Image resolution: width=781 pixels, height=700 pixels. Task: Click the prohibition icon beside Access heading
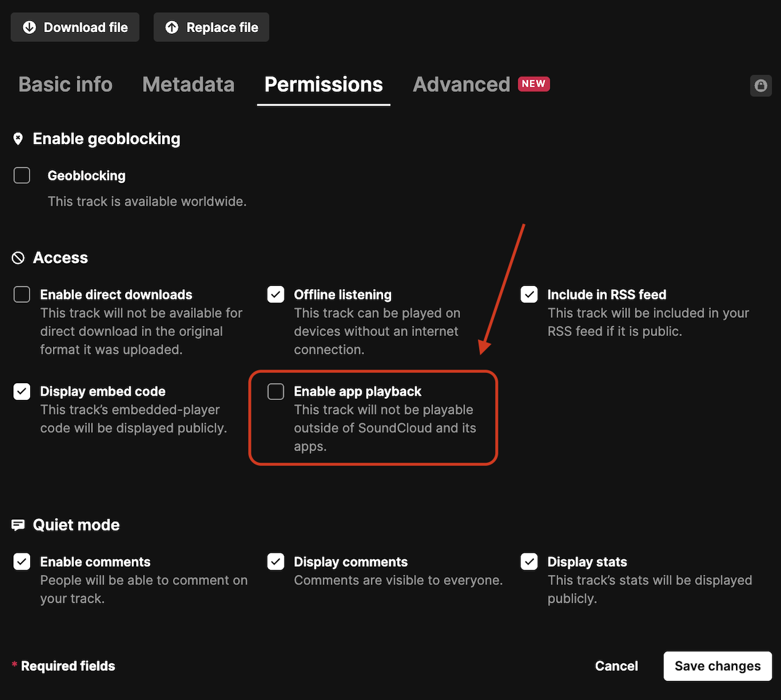[17, 258]
